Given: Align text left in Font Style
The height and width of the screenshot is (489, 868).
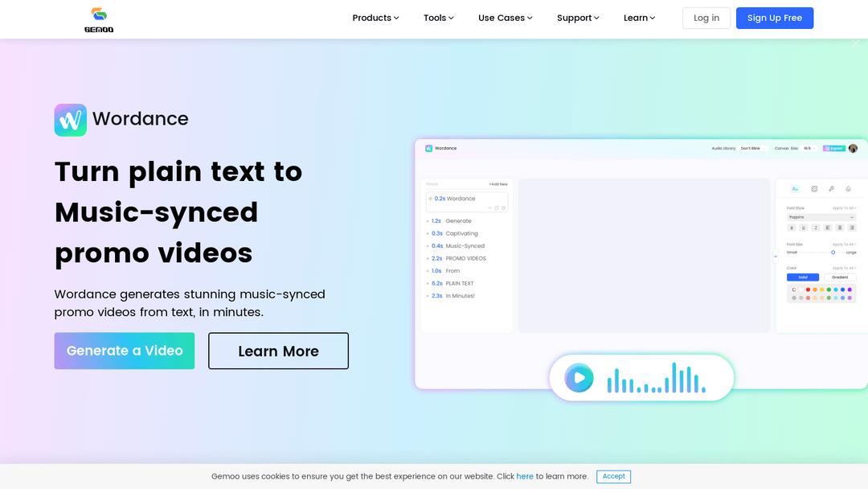Looking at the screenshot, I should click(828, 228).
